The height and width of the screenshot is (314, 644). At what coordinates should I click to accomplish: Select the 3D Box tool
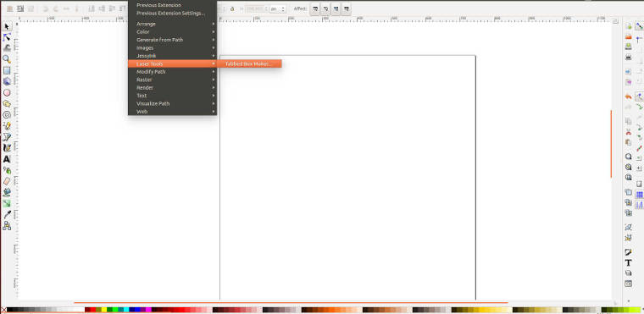7,81
